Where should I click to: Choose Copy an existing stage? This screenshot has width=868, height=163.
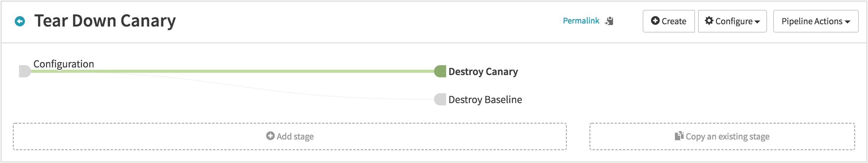(x=722, y=136)
